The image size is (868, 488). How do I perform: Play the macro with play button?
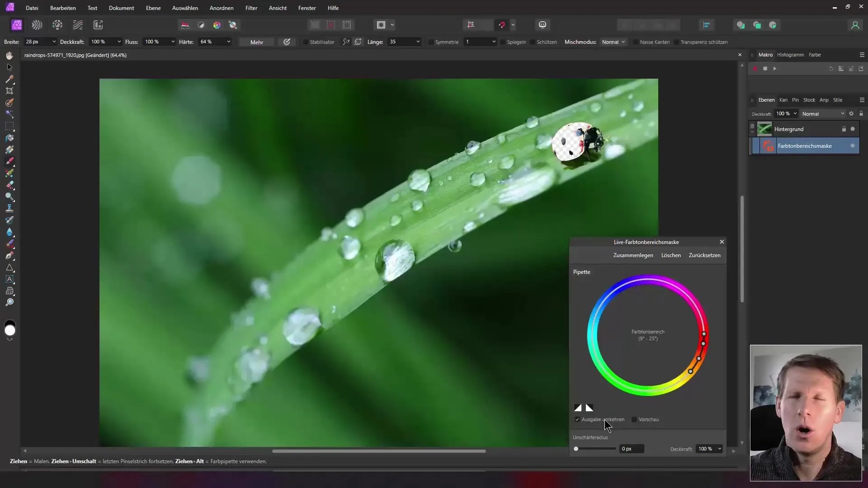coord(775,69)
